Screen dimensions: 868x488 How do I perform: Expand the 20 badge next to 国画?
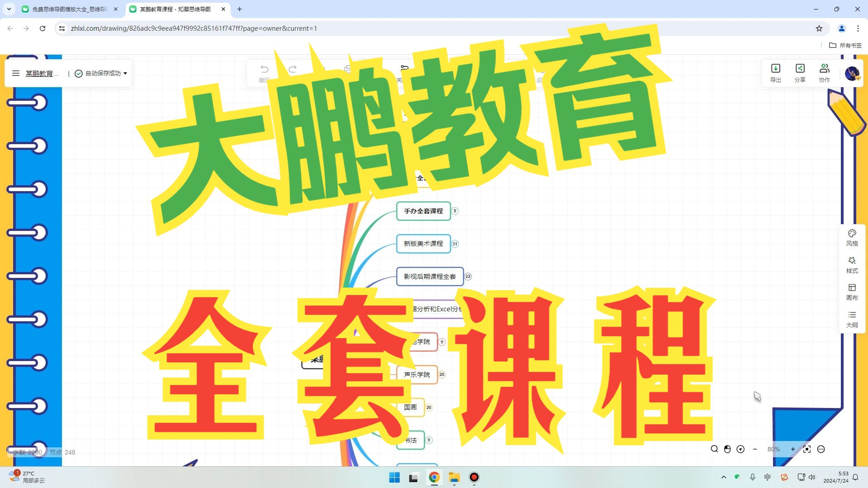[x=429, y=407]
